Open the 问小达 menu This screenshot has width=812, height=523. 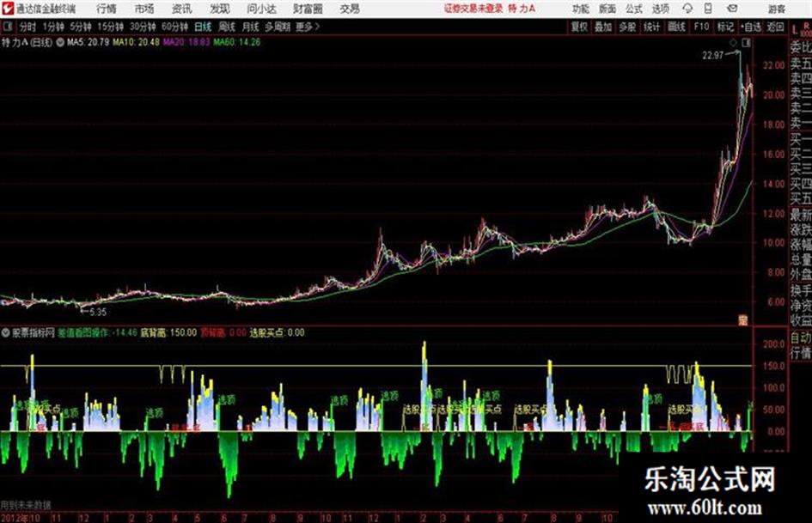pos(261,9)
